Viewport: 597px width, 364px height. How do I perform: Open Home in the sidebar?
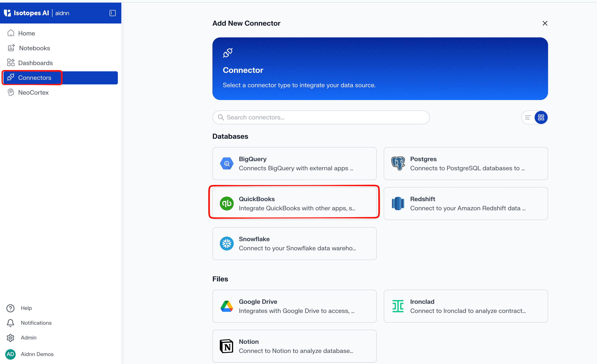click(x=61, y=33)
